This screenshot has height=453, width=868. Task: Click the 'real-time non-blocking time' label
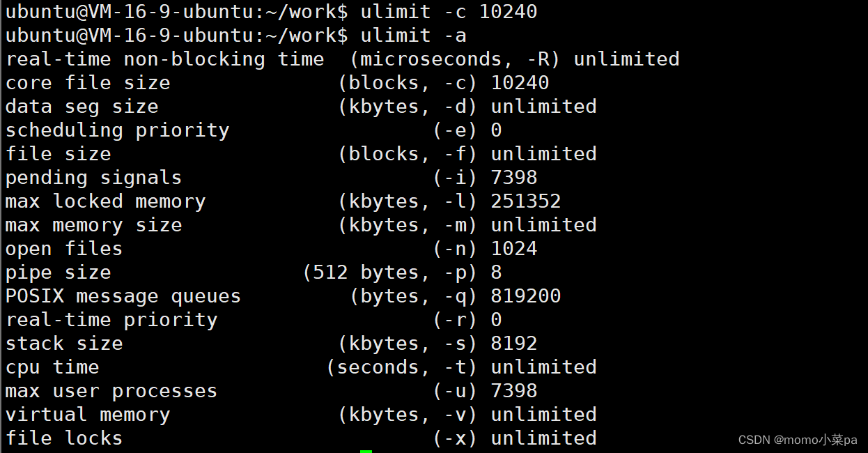point(164,59)
